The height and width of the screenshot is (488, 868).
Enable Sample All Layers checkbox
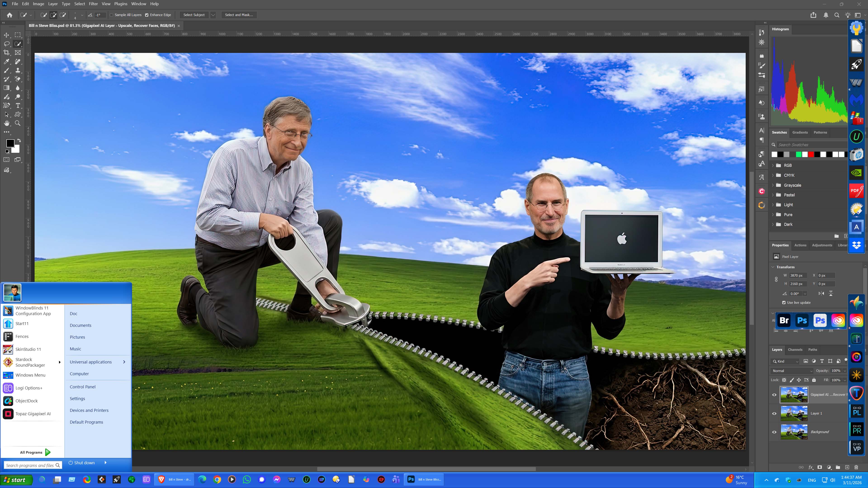click(111, 15)
